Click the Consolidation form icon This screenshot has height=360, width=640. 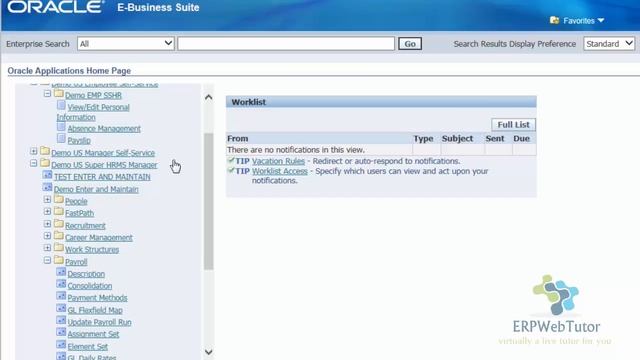[61, 284]
